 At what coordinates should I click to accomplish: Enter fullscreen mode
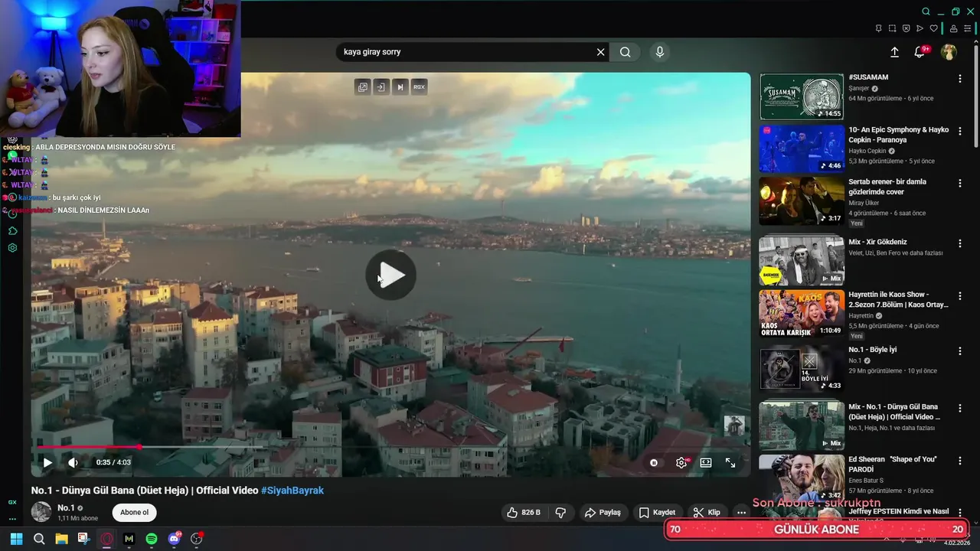[730, 463]
